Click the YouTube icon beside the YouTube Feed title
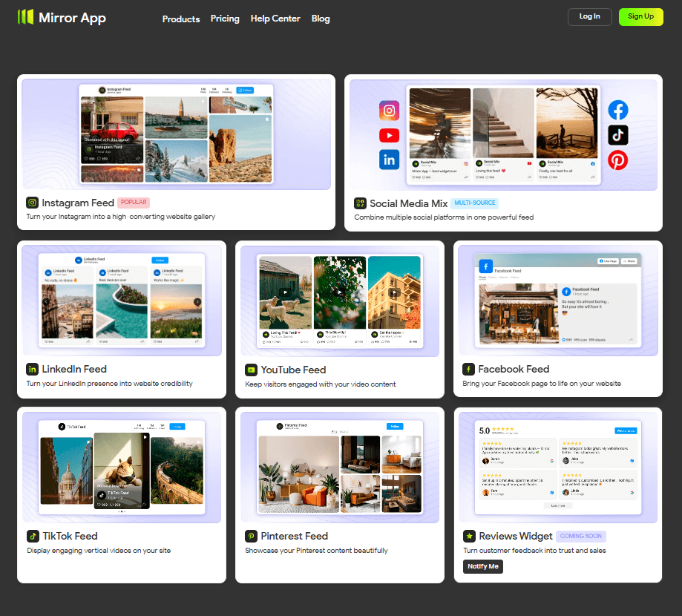This screenshot has width=682, height=616. (251, 370)
